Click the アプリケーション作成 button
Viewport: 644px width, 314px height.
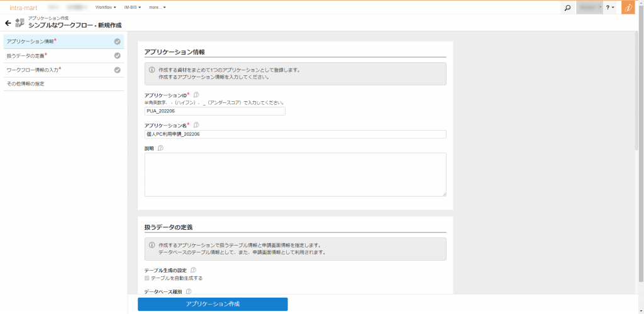(x=213, y=304)
